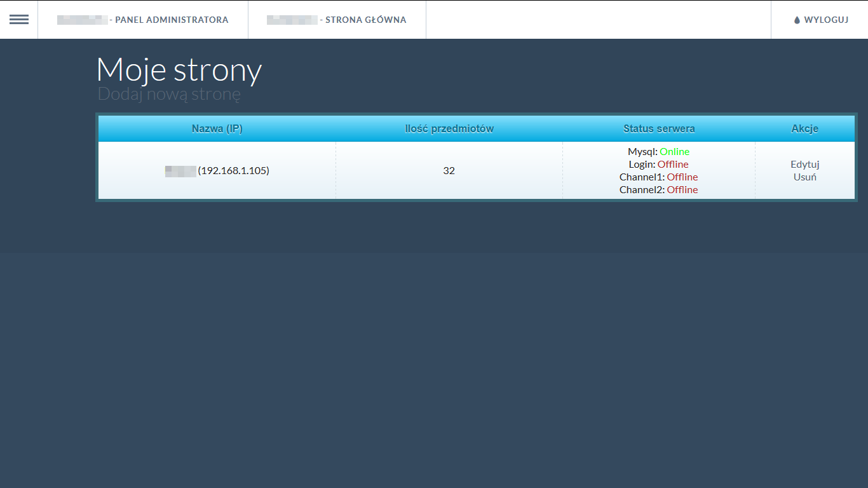Log out via Wyloguj
This screenshot has height=488, width=868.
coord(820,20)
